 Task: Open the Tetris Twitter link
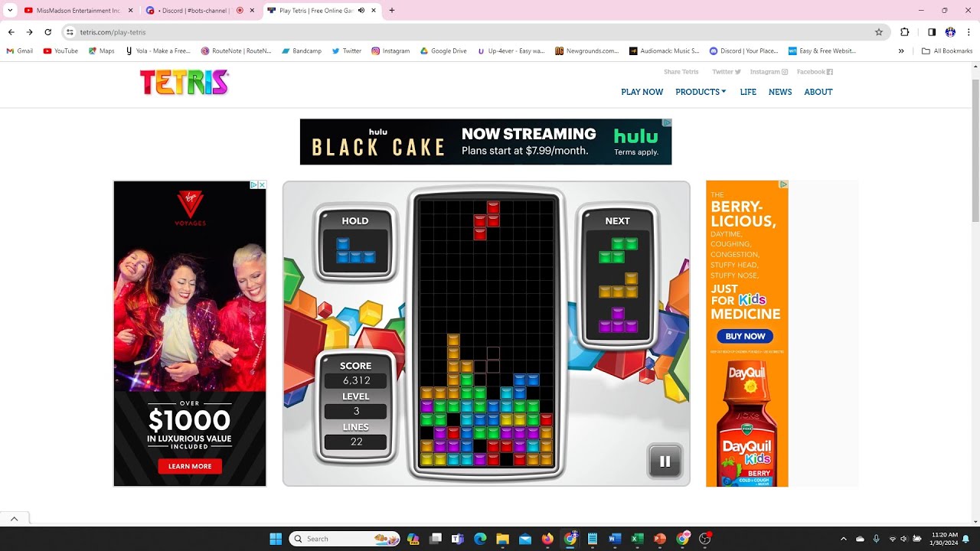[726, 72]
